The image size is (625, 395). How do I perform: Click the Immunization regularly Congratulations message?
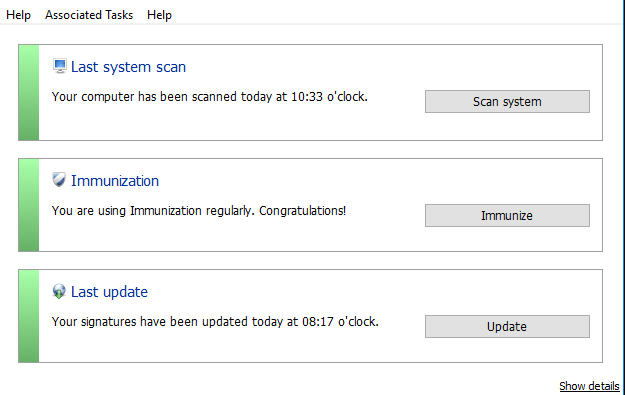(x=199, y=211)
